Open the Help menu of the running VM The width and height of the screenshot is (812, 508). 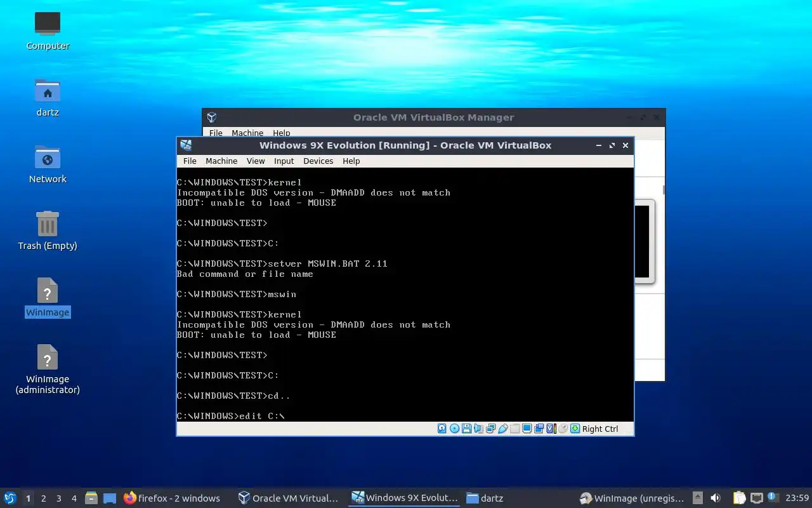(x=351, y=161)
